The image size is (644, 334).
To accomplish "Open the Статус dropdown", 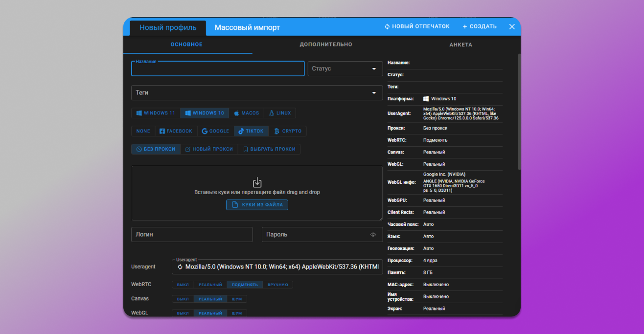I will tap(345, 68).
